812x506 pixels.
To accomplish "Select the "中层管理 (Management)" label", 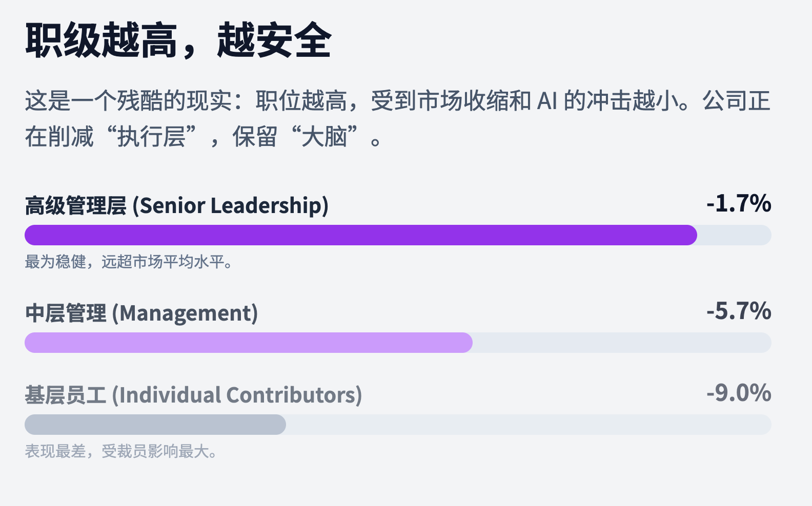I will click(141, 313).
